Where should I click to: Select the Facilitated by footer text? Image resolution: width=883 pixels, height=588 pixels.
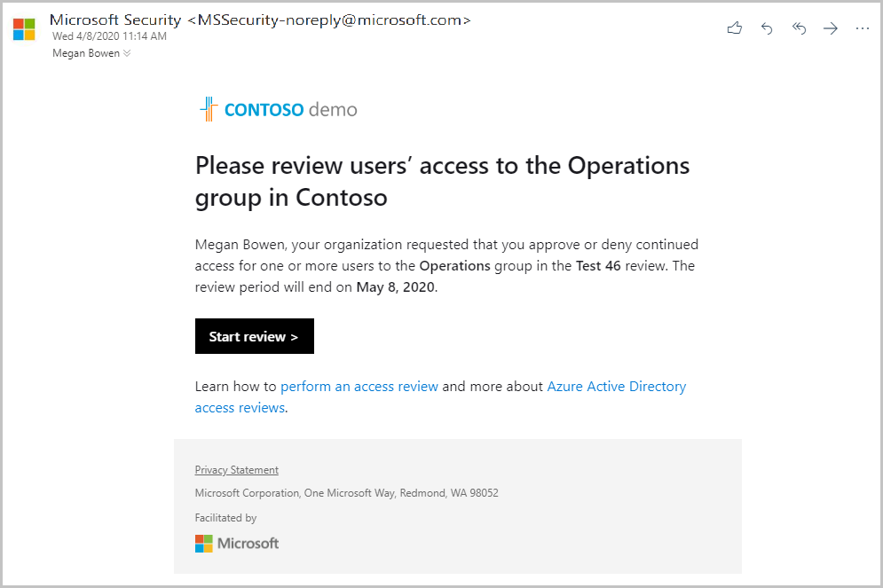coord(225,517)
